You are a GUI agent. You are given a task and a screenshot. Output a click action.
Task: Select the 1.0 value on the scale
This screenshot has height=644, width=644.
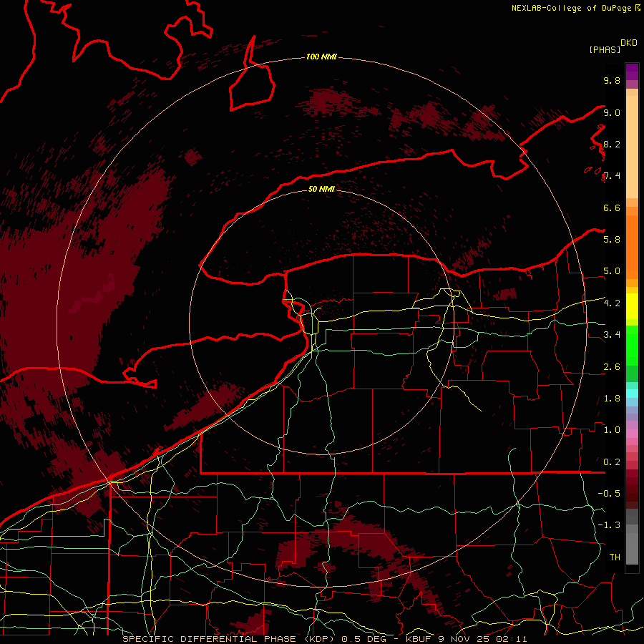612,429
